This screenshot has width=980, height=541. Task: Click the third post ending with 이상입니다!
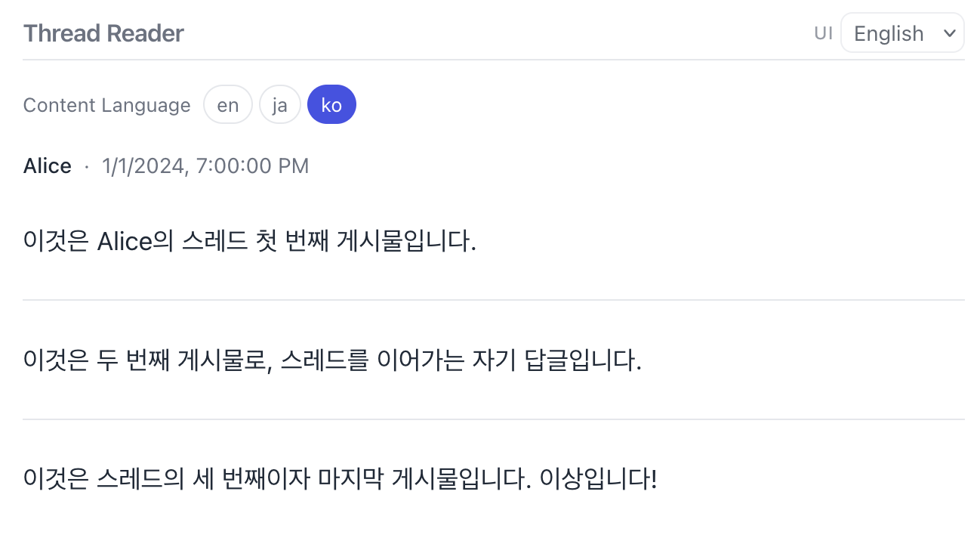340,479
